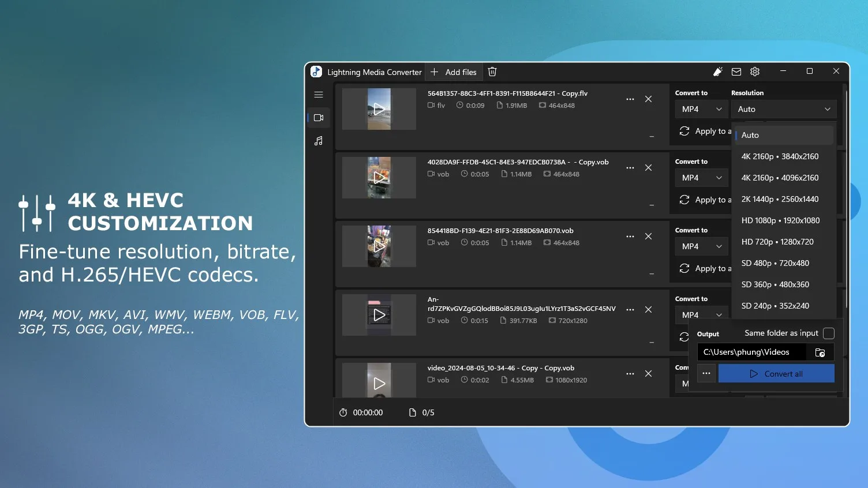This screenshot has width=868, height=488.
Task: Collapse the An-rd7ZPKv file row
Action: tap(652, 343)
